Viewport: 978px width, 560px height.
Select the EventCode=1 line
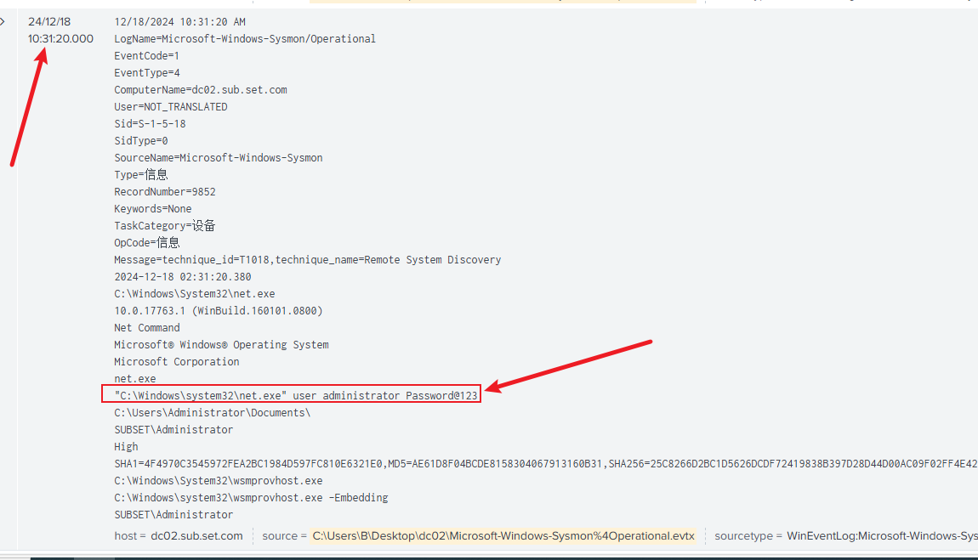146,55
